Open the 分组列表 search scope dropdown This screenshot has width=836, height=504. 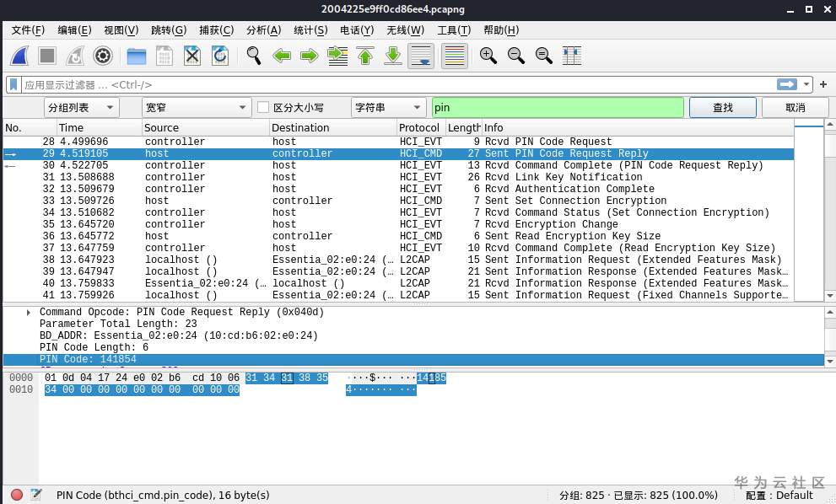pyautogui.click(x=80, y=108)
